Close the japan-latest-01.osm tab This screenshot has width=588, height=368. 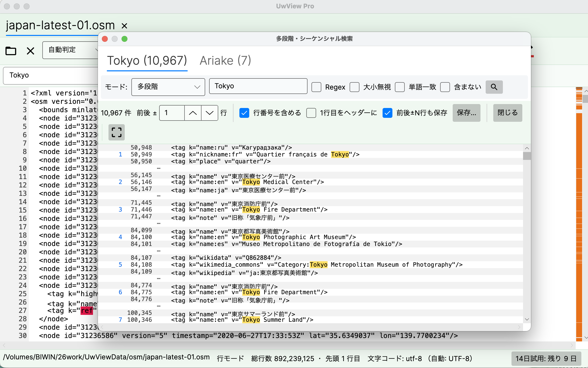click(x=124, y=26)
